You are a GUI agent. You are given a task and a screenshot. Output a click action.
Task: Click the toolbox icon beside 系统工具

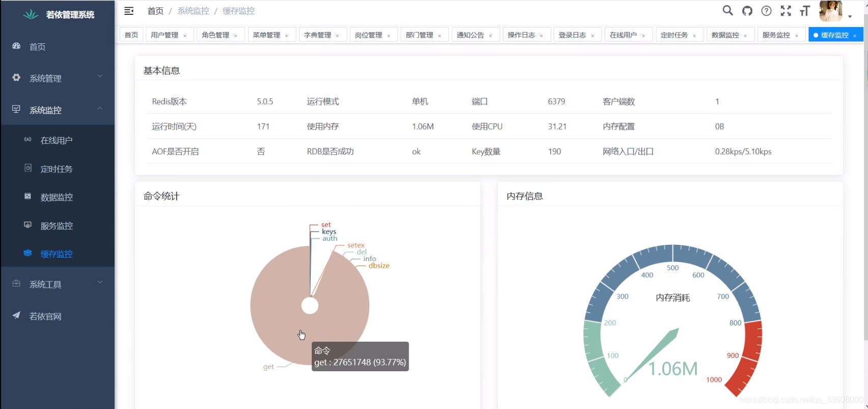pos(16,284)
